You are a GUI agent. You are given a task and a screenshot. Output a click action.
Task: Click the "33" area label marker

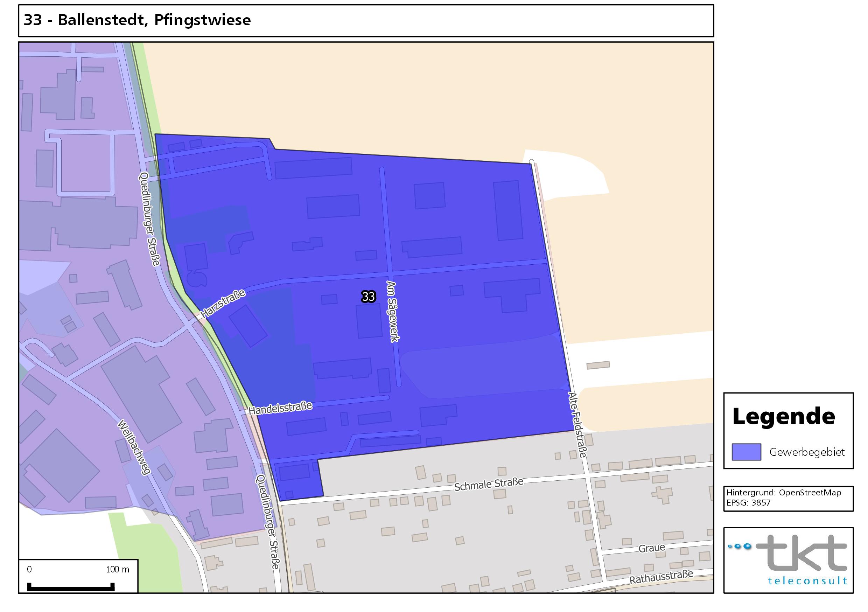[368, 297]
